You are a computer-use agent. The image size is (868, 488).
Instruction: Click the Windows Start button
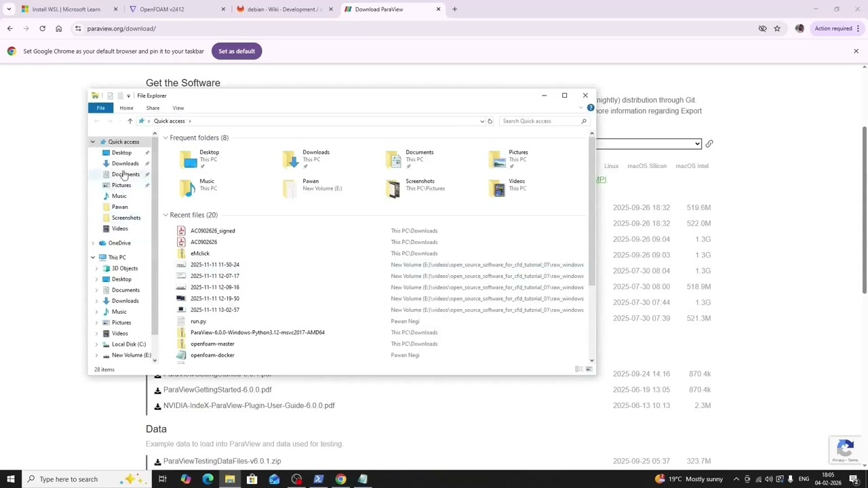[11, 479]
